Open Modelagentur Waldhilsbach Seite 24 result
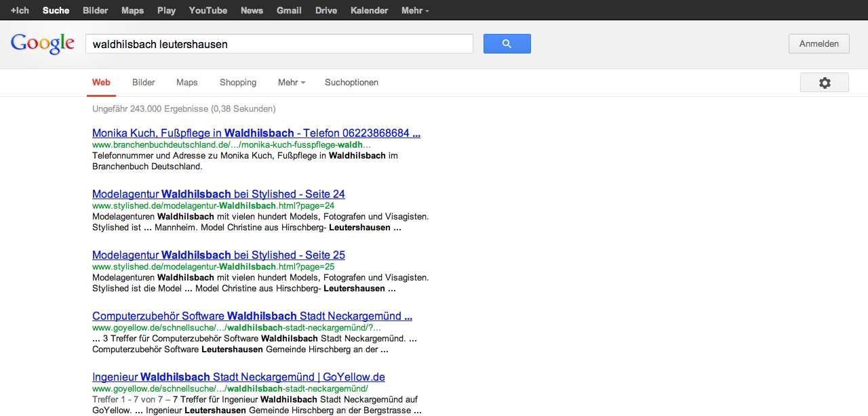Screen dimensions: 868x416 coord(218,194)
